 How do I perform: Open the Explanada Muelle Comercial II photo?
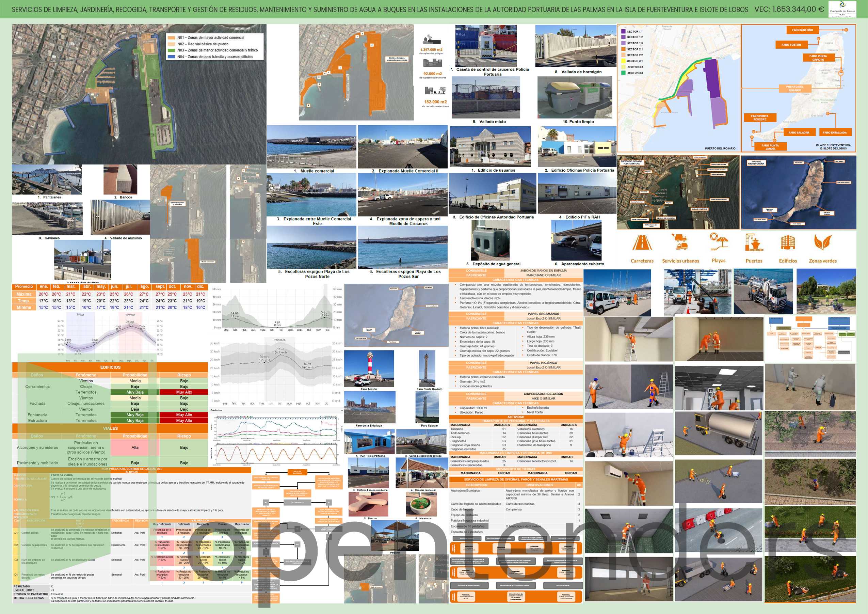point(403,147)
